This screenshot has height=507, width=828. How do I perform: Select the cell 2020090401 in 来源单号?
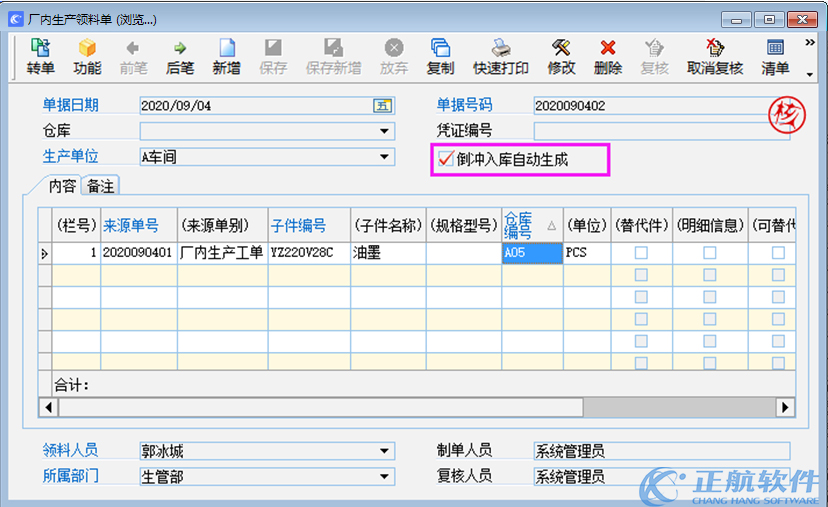coord(139,253)
